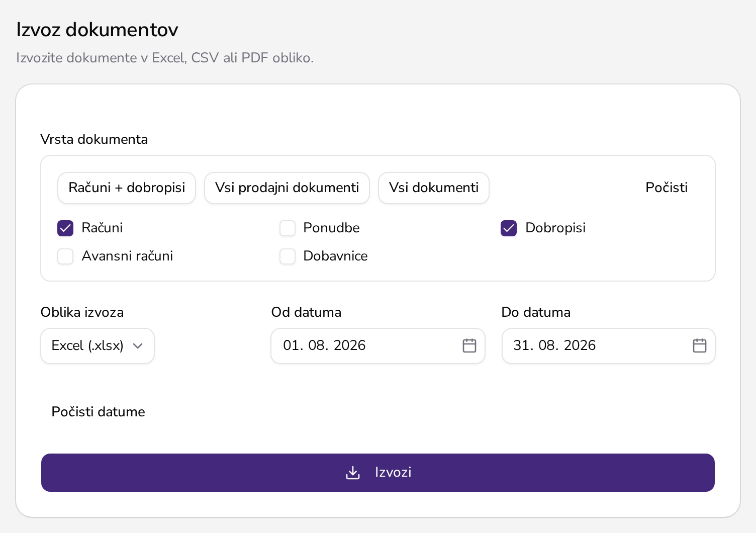
Task: Enable the Ponudbe checkbox
Action: tap(288, 228)
